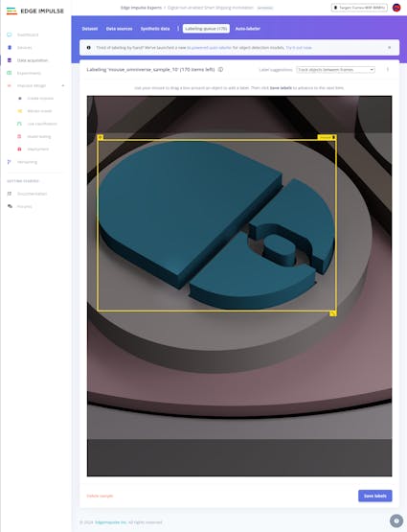Click the bounding box bottom-right resize handle

pyautogui.click(x=333, y=313)
